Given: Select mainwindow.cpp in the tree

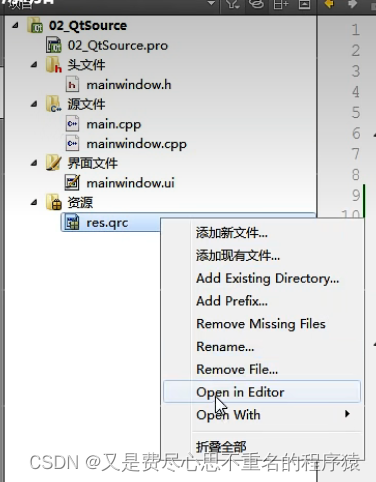Looking at the screenshot, I should 136,144.
